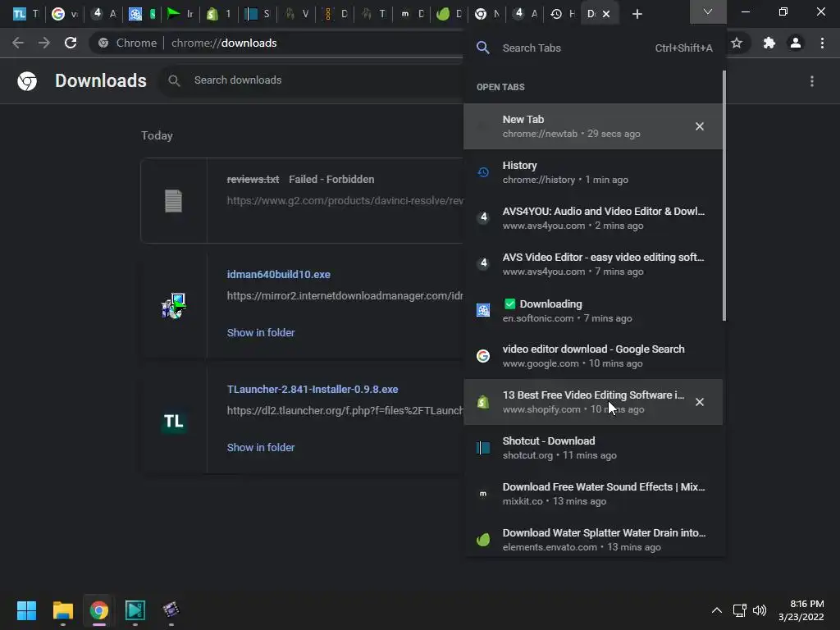
Task: Click the Search downloads field
Action: coord(311,80)
